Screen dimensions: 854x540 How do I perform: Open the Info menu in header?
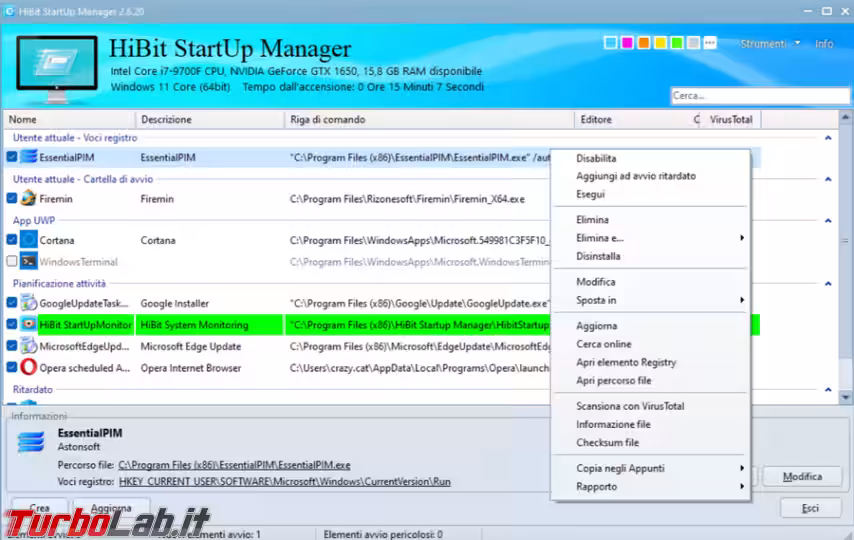point(824,44)
